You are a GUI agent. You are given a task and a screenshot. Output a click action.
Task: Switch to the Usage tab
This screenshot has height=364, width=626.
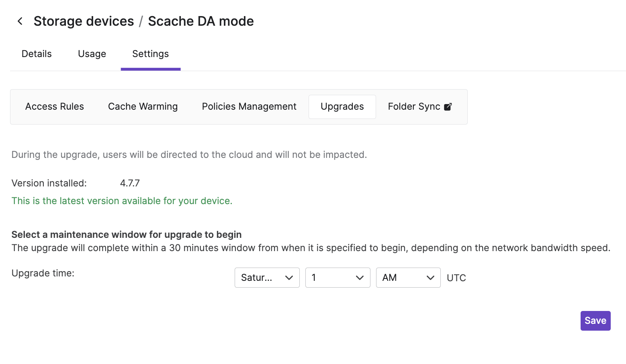(x=92, y=54)
